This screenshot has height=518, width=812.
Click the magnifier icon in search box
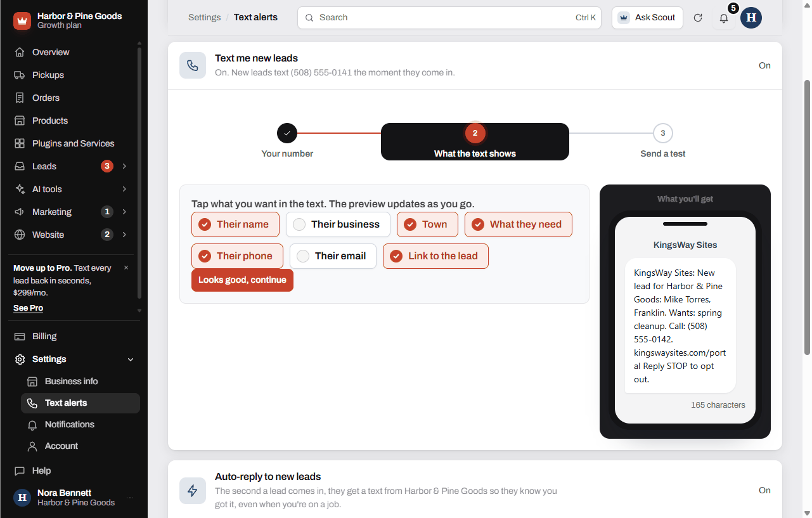pos(309,18)
